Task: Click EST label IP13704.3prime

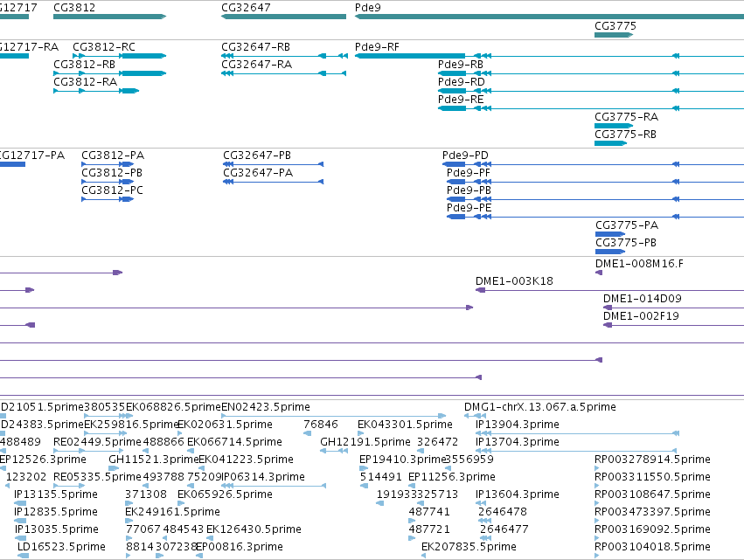Action: coord(518,442)
